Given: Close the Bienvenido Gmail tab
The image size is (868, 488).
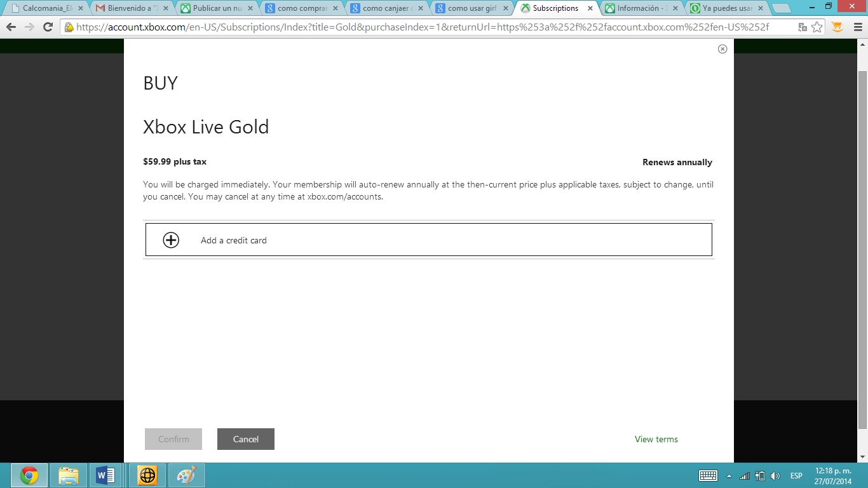Looking at the screenshot, I should [x=166, y=9].
